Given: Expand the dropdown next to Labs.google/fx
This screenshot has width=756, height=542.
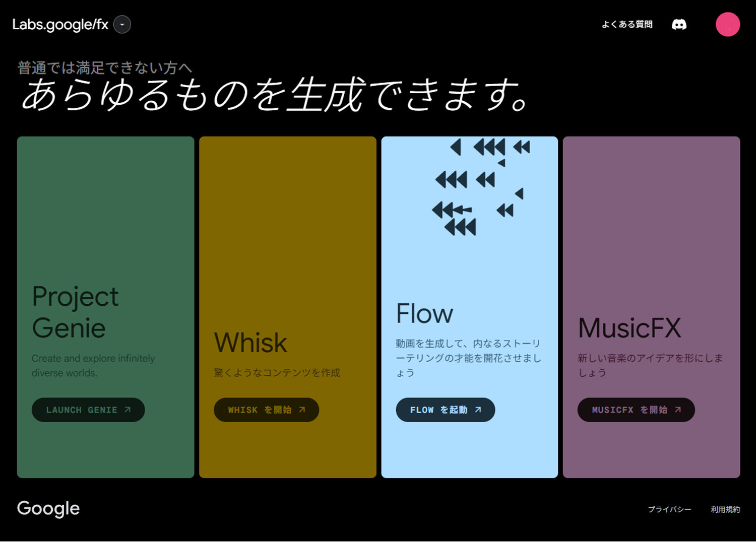Looking at the screenshot, I should click(x=121, y=24).
